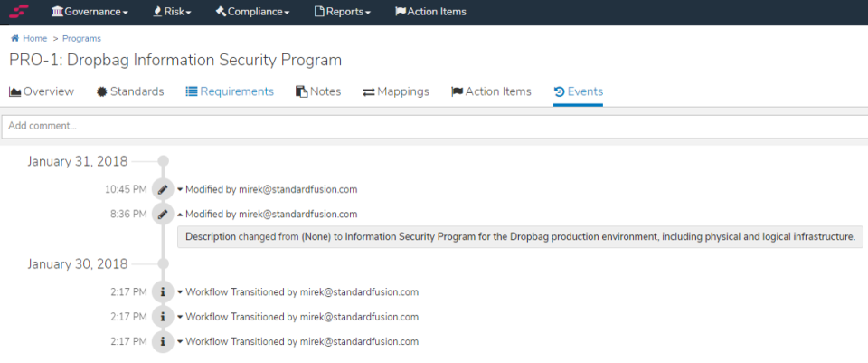The width and height of the screenshot is (868, 363).
Task: Click the January 31, 2018 timeline marker
Action: pyautogui.click(x=163, y=161)
